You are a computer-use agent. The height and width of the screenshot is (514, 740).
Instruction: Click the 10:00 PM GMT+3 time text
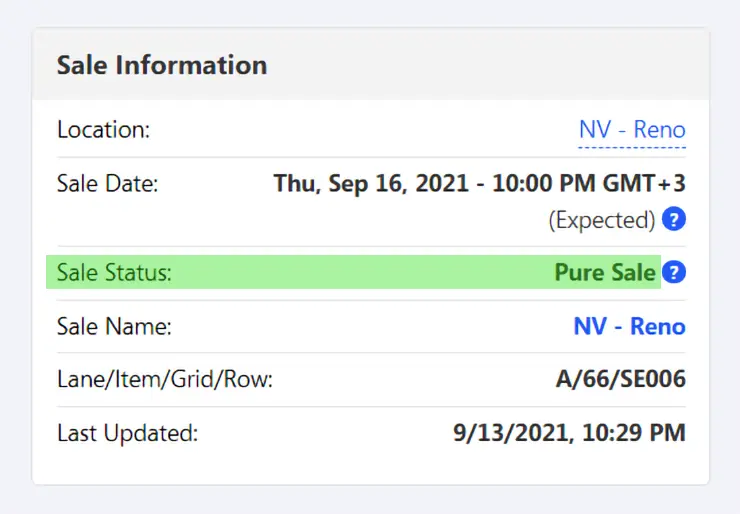coord(589,183)
